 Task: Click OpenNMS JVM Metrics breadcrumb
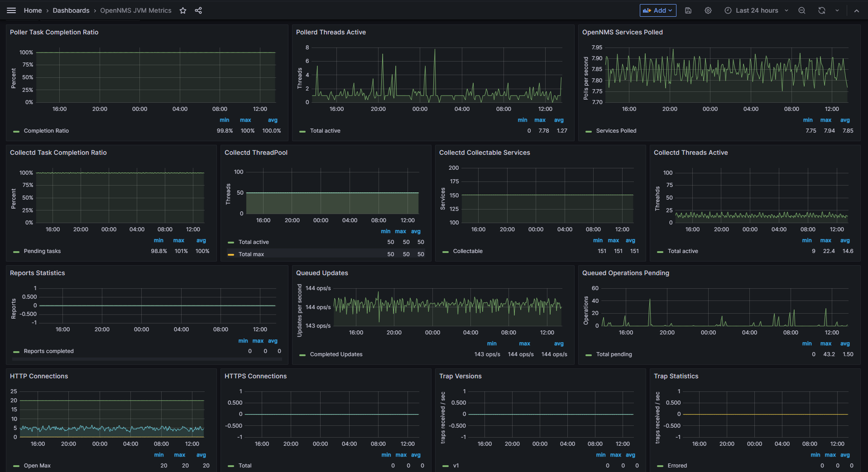[x=136, y=10]
